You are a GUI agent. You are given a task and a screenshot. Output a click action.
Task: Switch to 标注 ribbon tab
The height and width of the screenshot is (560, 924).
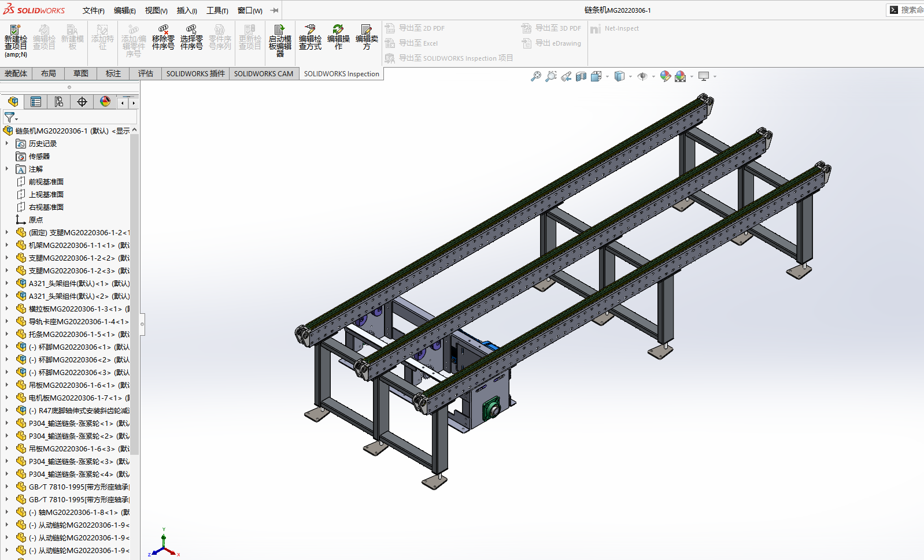tap(113, 73)
